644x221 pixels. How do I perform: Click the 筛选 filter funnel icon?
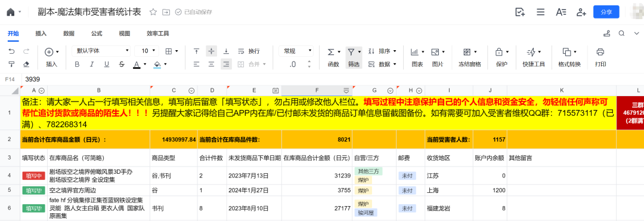351,52
